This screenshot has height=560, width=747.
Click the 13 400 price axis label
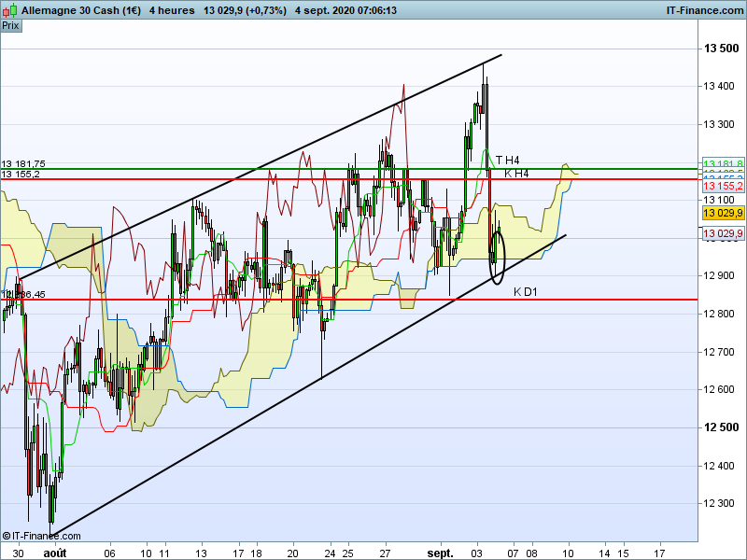[719, 86]
